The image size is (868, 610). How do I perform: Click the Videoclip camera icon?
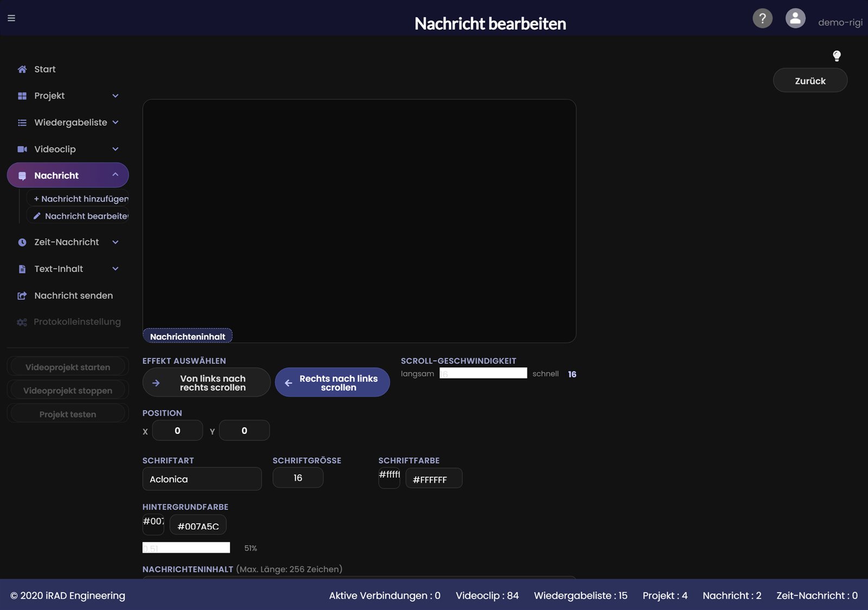(x=22, y=149)
